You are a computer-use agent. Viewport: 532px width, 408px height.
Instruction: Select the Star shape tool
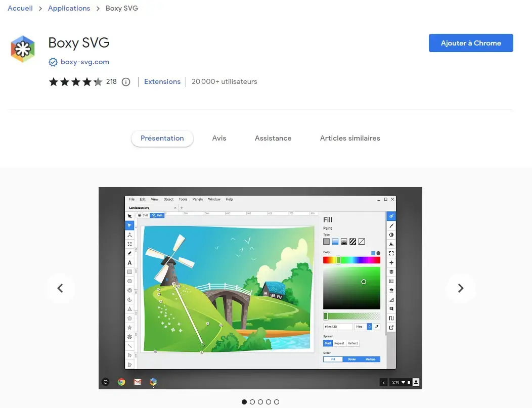[x=129, y=327]
